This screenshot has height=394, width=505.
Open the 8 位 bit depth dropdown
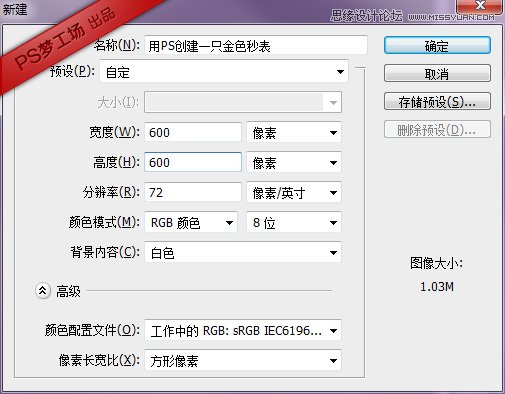coord(294,222)
